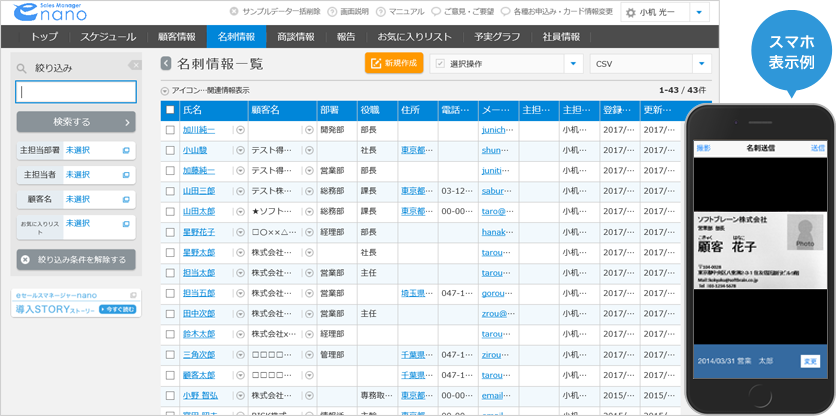The image size is (836, 416).
Task: Click the related-info icon next to 山田太郎
Action: click(240, 212)
